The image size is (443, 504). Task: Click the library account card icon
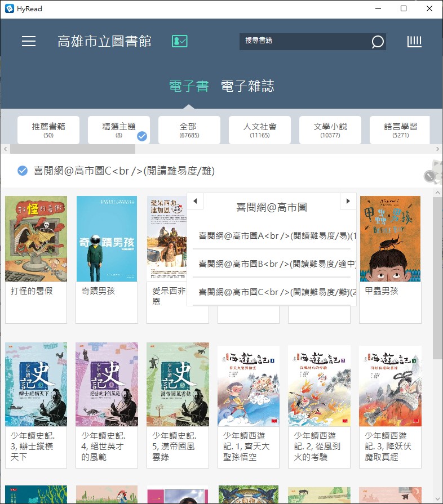point(179,41)
